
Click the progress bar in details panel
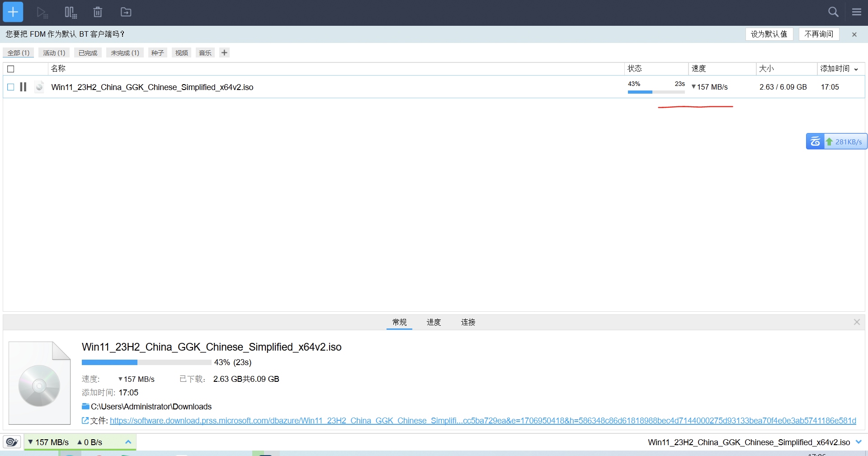(x=146, y=362)
